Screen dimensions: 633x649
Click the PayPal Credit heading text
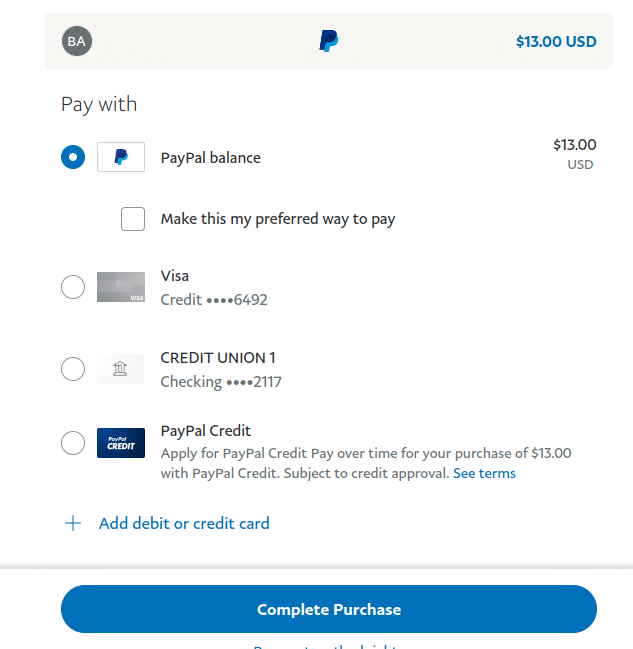click(206, 431)
